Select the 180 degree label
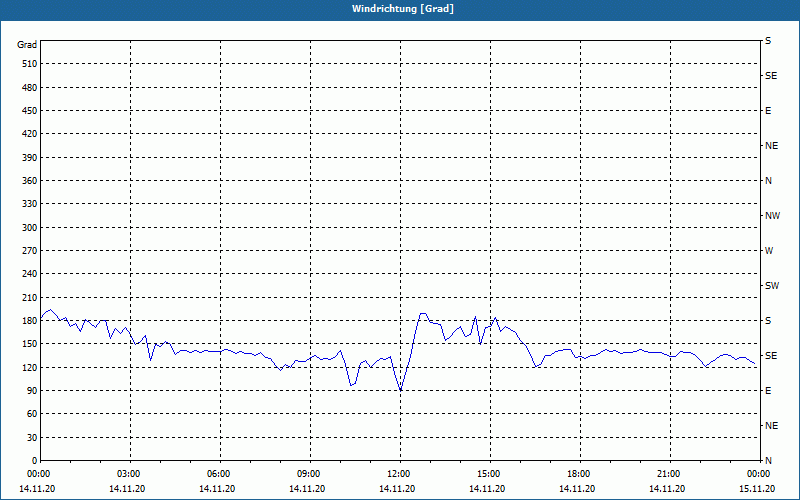The width and height of the screenshot is (800, 500). [30, 321]
